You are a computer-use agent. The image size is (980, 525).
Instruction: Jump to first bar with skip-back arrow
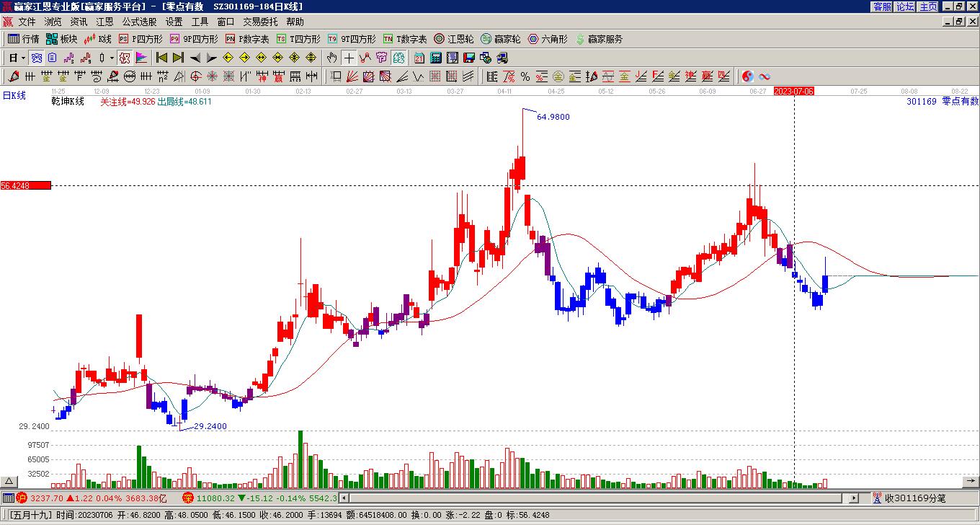(x=162, y=58)
